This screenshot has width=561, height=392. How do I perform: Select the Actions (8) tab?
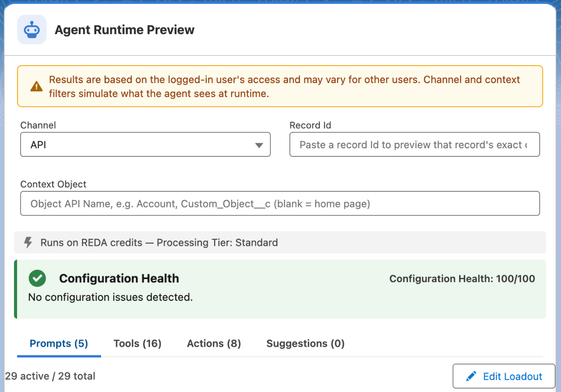[x=214, y=343]
